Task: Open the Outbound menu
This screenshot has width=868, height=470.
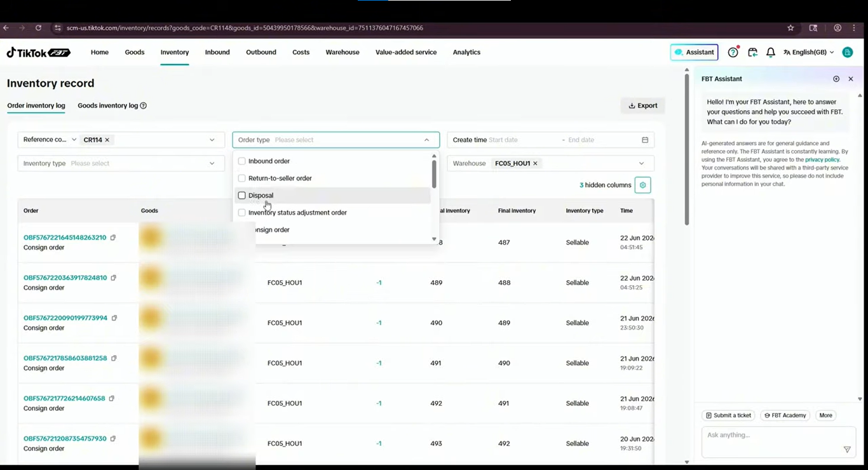Action: (261, 52)
